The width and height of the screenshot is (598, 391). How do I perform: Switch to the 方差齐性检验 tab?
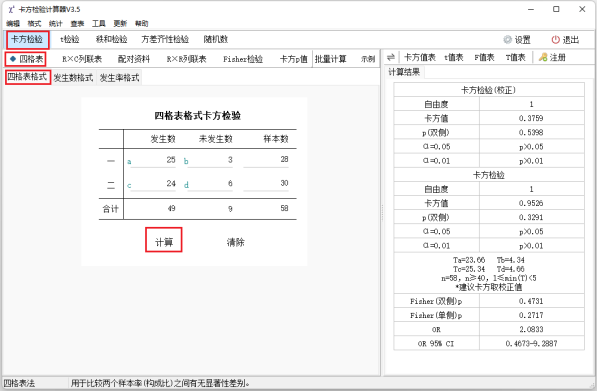[x=165, y=39]
